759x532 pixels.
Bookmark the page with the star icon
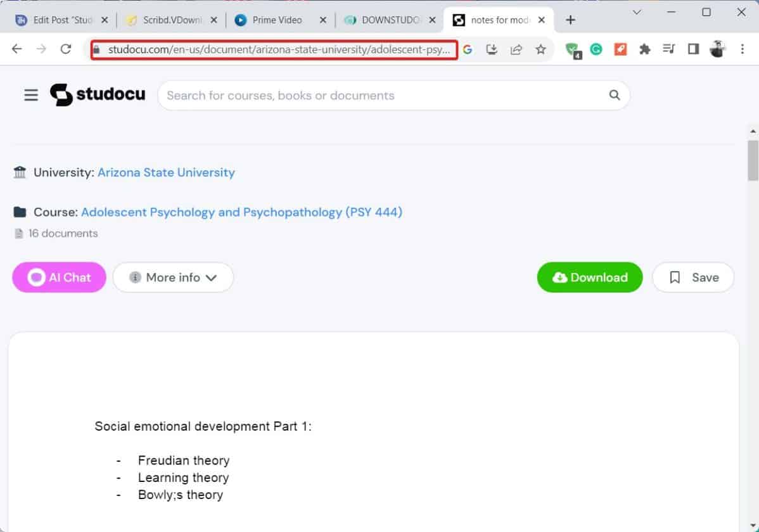540,49
